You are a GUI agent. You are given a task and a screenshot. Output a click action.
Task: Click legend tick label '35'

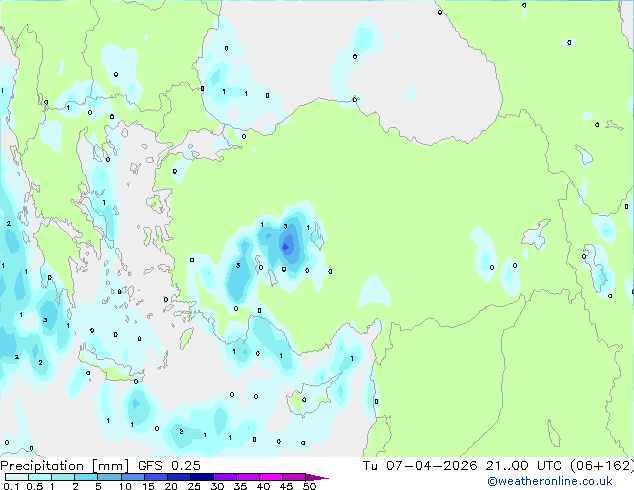point(240,486)
